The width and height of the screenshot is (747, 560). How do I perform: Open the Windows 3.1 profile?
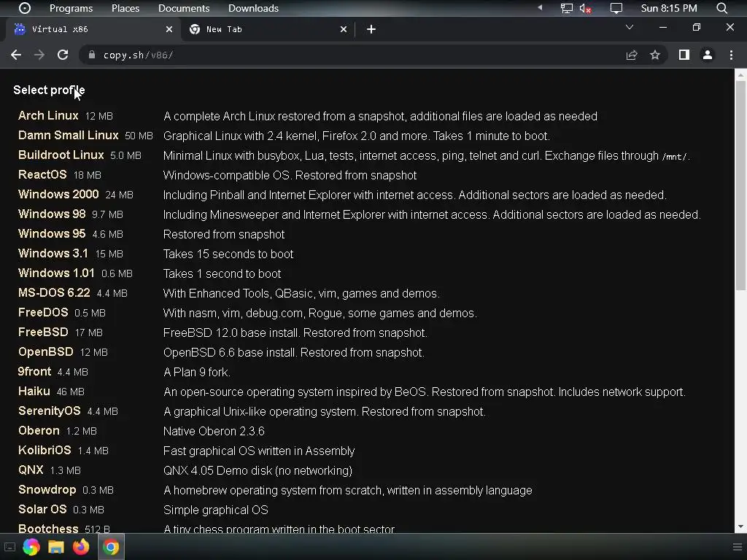53,253
